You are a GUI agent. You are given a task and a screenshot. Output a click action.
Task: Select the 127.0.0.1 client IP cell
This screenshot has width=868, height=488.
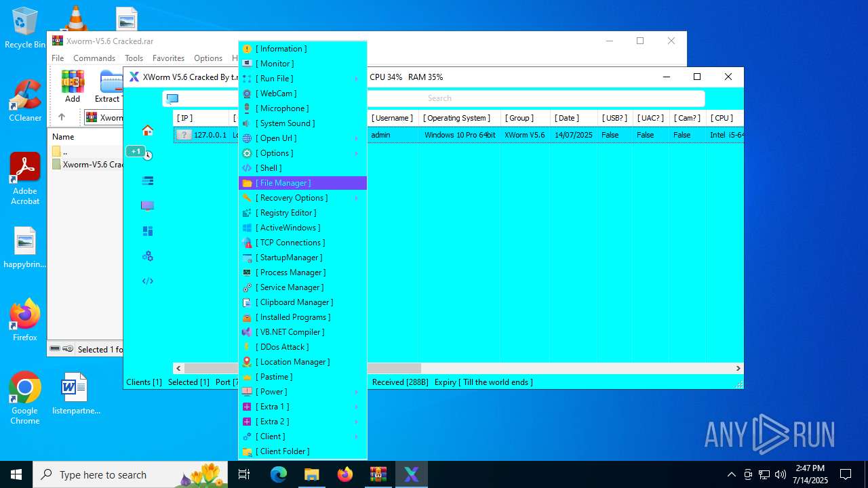click(203, 135)
